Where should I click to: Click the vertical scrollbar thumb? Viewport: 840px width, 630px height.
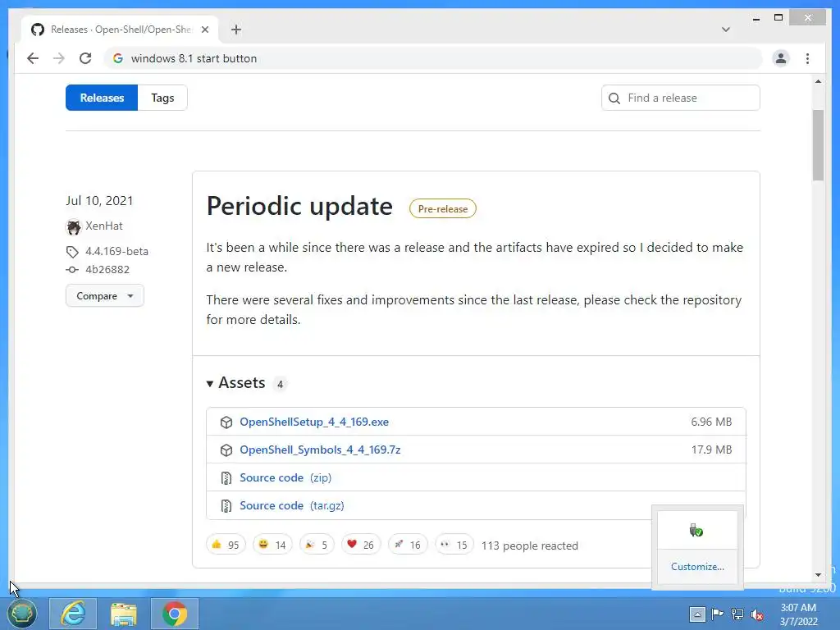pyautogui.click(x=818, y=145)
